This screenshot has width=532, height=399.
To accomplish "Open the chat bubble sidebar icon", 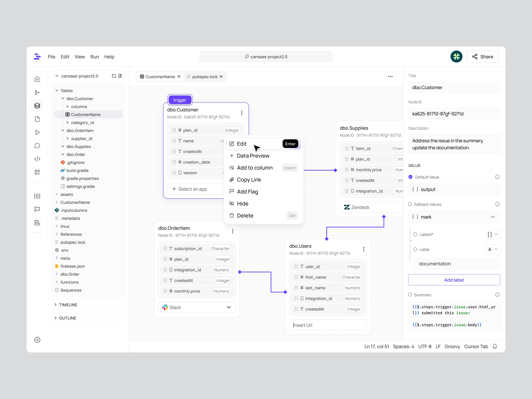I will click(37, 146).
